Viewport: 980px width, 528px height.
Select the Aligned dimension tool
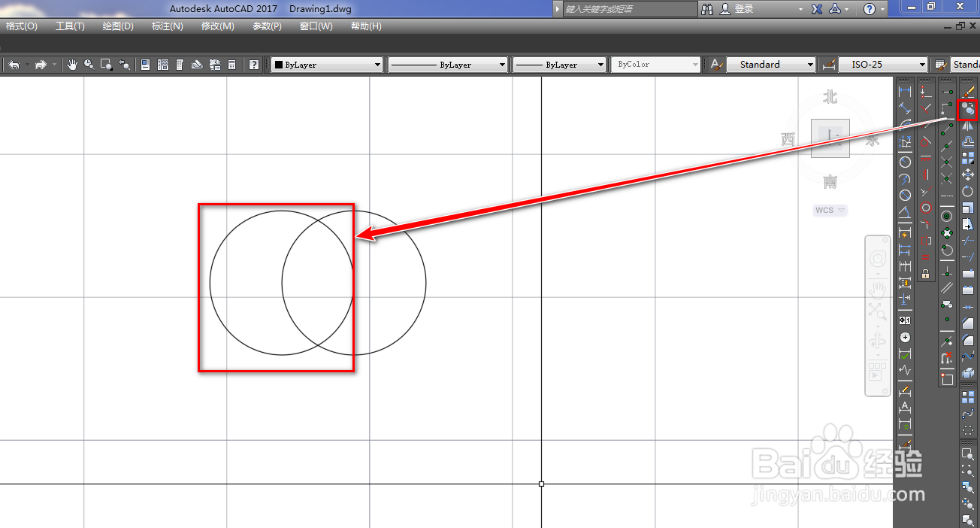[x=905, y=108]
